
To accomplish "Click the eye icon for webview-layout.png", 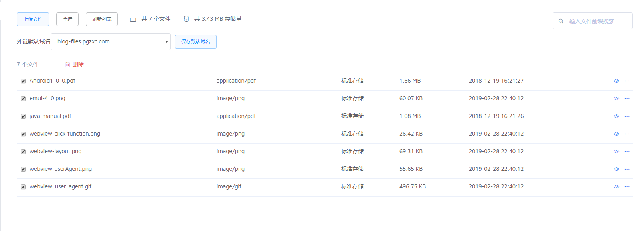I will [616, 152].
